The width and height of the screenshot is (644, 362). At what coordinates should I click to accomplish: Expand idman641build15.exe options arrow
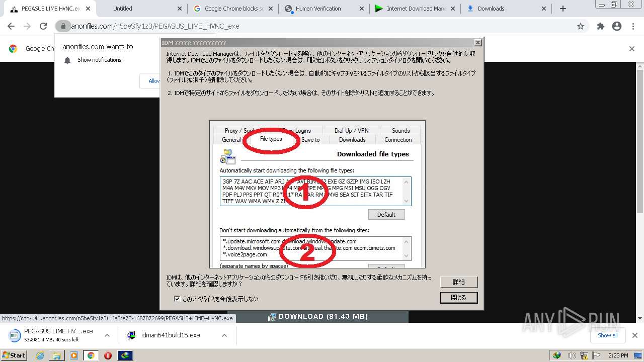pyautogui.click(x=224, y=335)
